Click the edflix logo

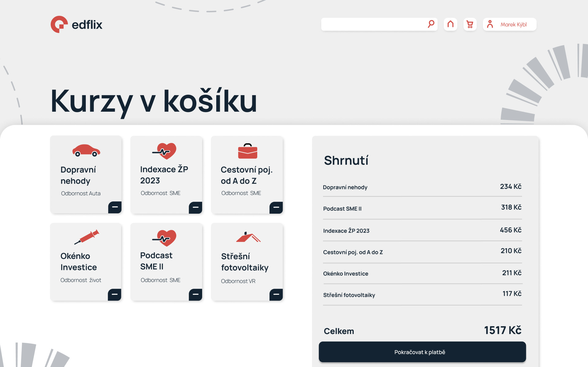(x=76, y=24)
